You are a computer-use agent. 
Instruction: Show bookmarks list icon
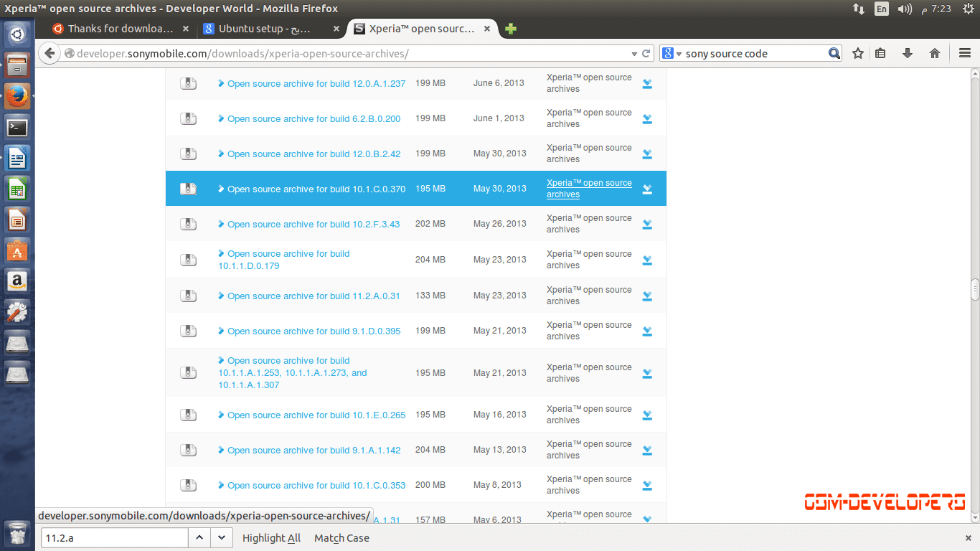point(881,53)
